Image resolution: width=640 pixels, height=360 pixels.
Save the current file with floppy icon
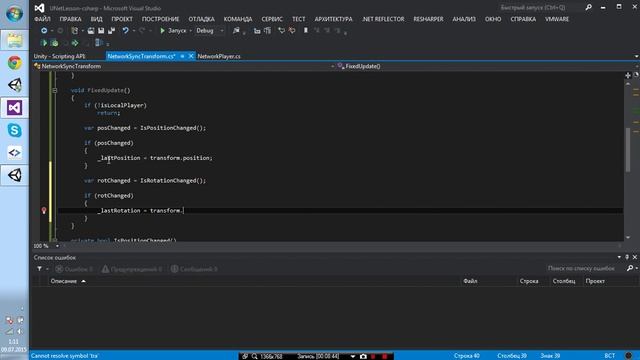101,31
